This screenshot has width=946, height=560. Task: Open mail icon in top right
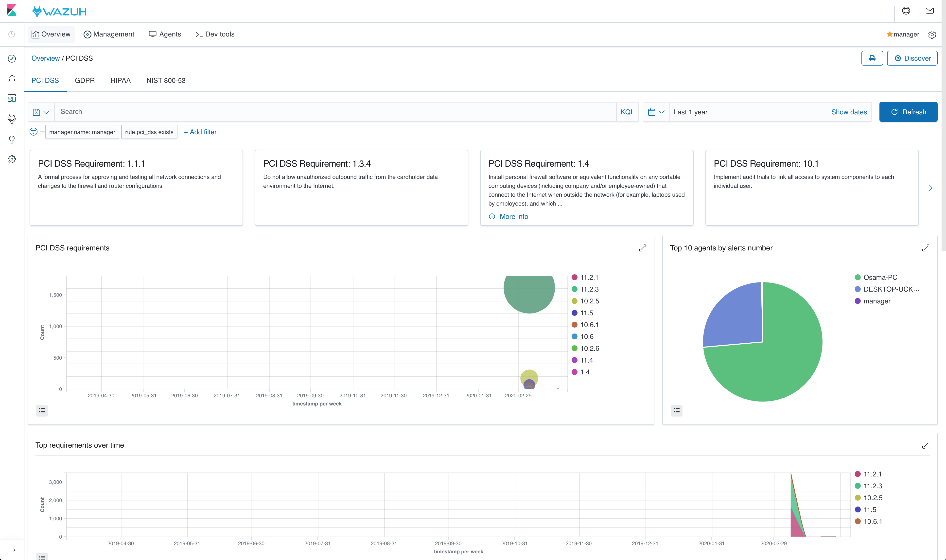[x=929, y=11]
